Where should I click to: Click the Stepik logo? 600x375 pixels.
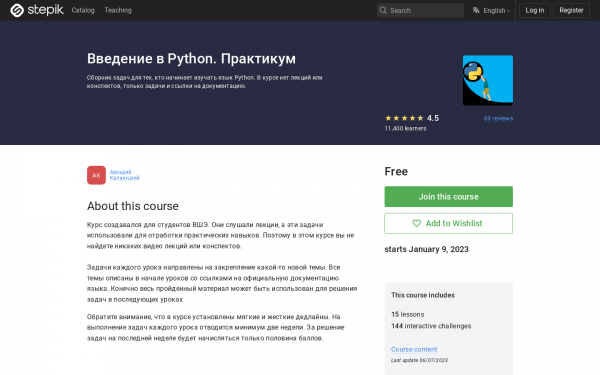37,10
